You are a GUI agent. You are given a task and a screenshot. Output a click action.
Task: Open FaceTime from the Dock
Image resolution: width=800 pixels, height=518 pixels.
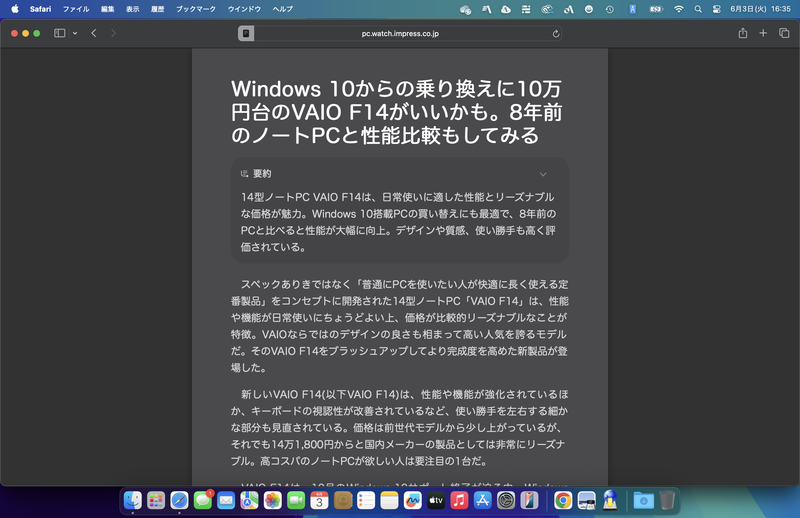pyautogui.click(x=296, y=500)
